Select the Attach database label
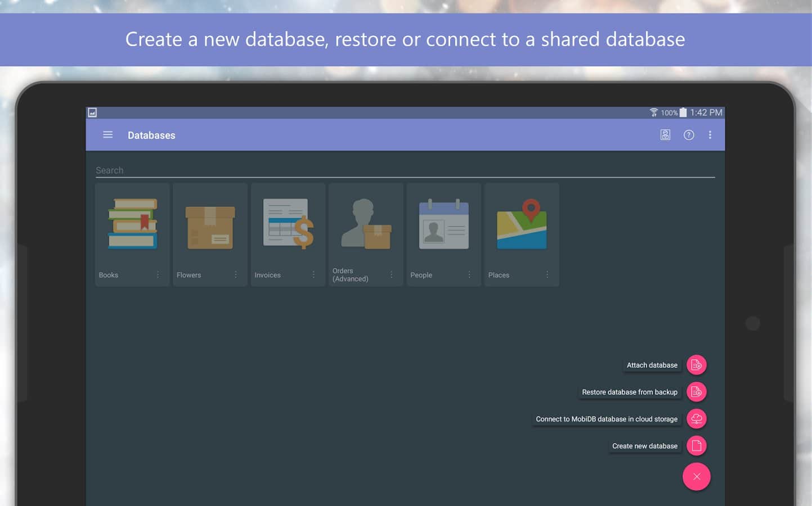 click(x=652, y=365)
